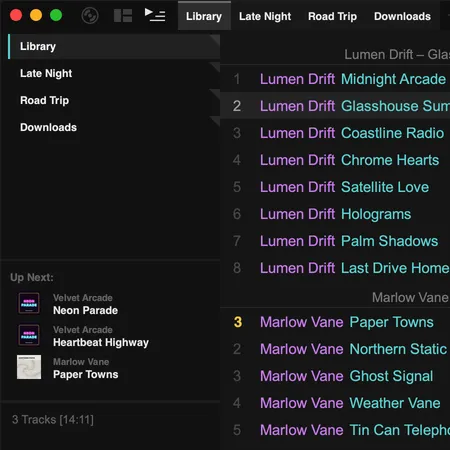Click Marlow Vane artist in Up Next
The image size is (450, 450).
pyautogui.click(x=81, y=362)
